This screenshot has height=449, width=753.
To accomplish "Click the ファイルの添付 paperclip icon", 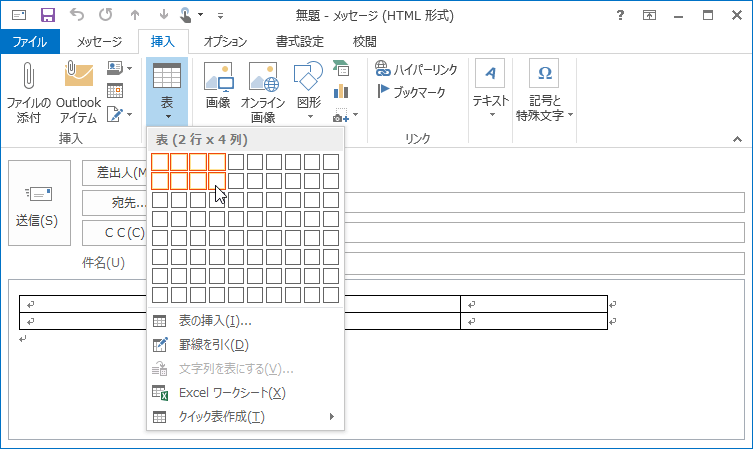I will point(28,77).
